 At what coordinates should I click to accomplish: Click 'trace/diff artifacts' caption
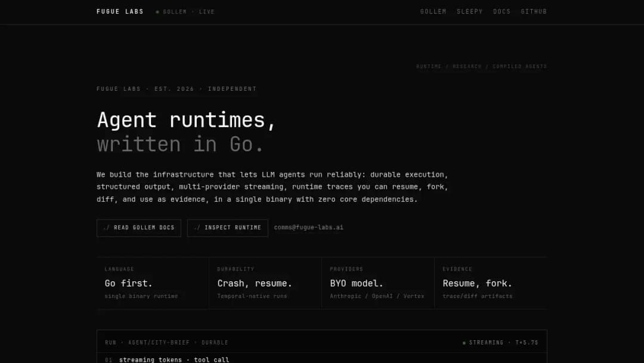[478, 296]
